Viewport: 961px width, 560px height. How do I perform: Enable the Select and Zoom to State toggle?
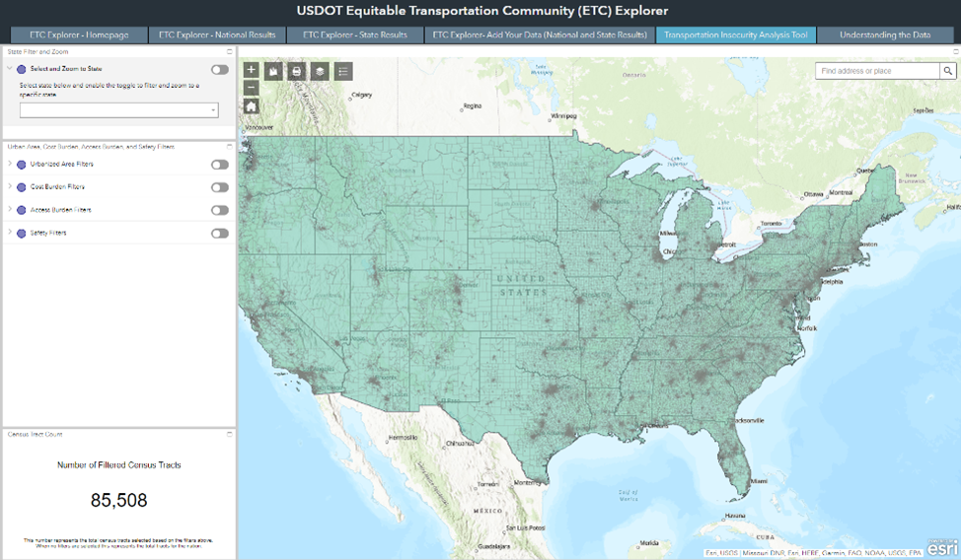point(219,70)
